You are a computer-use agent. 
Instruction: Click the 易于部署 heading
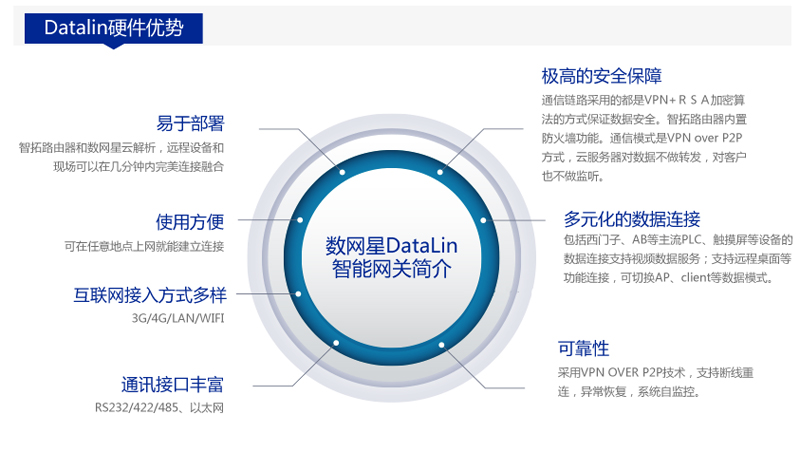tap(190, 123)
